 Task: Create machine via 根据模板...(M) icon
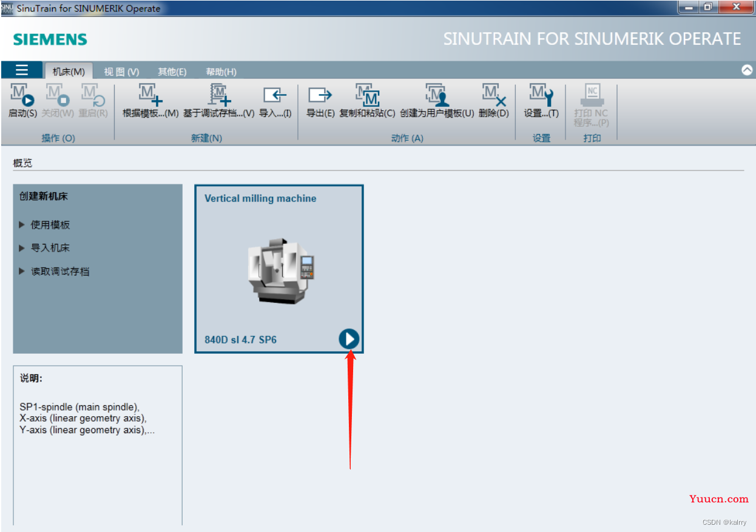pos(150,96)
